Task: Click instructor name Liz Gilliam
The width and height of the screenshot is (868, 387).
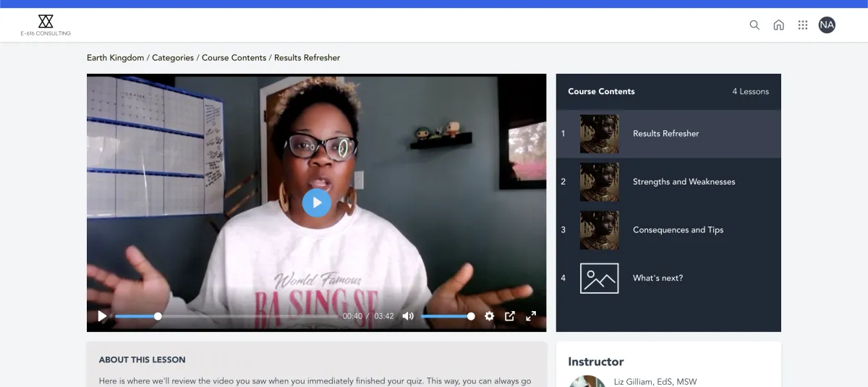Action: [655, 382]
